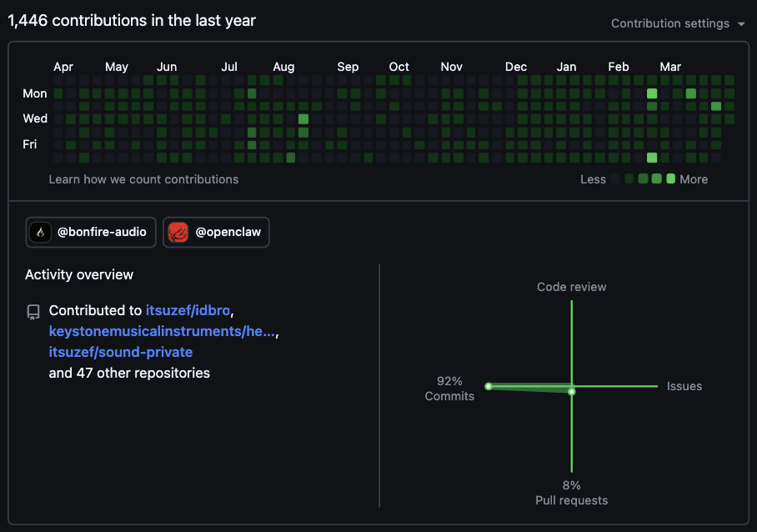The height and width of the screenshot is (532, 757).
Task: Open the Contribution settings dropdown
Action: coord(677,23)
